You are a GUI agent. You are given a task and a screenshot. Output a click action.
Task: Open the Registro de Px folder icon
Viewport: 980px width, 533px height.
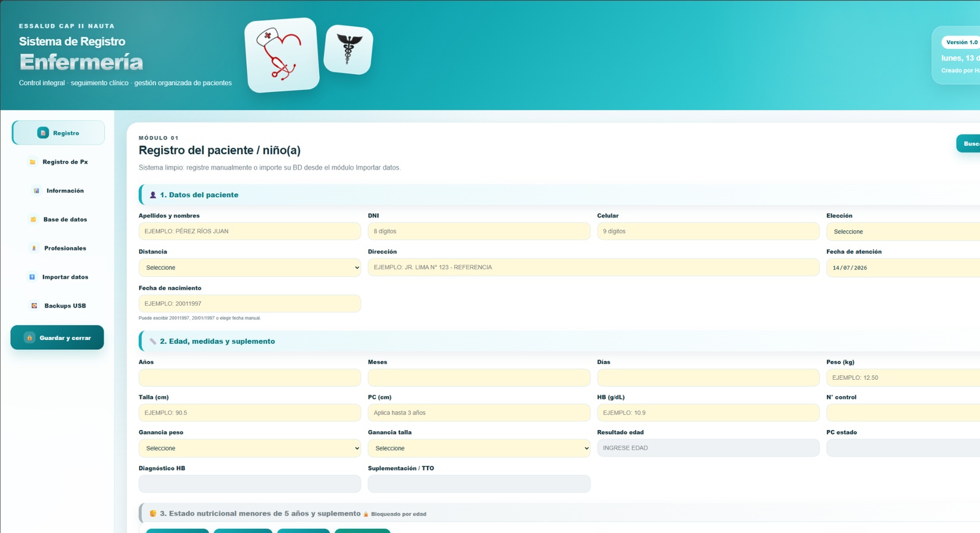pyautogui.click(x=32, y=162)
